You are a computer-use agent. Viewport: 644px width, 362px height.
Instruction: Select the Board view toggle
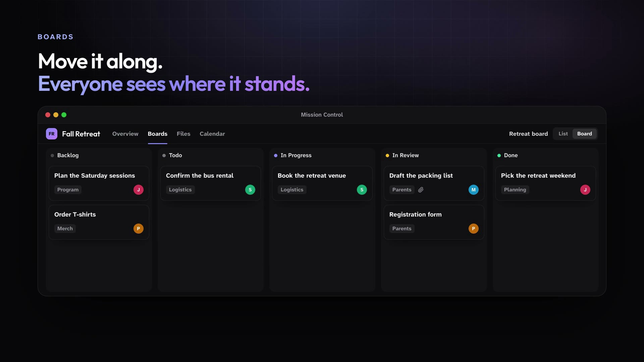585,134
